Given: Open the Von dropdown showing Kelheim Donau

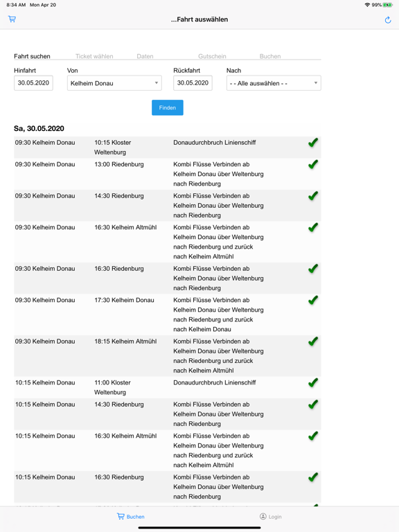Looking at the screenshot, I should click(114, 83).
